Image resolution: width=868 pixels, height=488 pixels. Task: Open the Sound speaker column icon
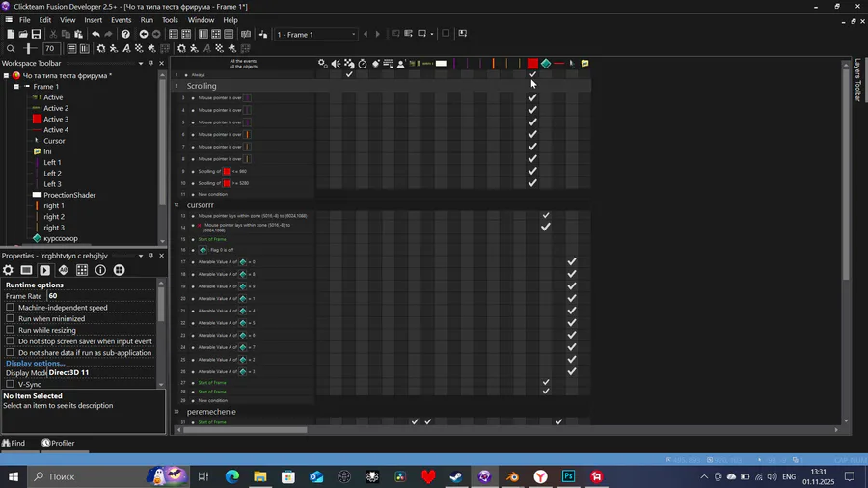point(336,64)
